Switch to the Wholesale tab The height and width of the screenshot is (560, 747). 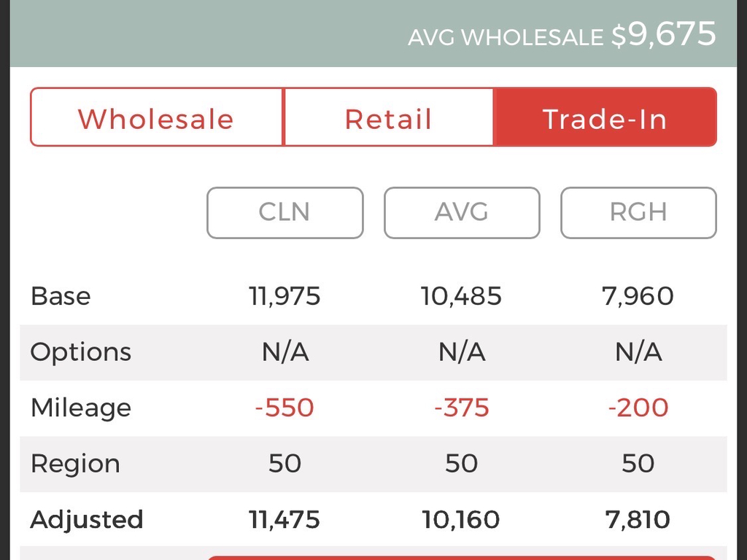(x=156, y=118)
